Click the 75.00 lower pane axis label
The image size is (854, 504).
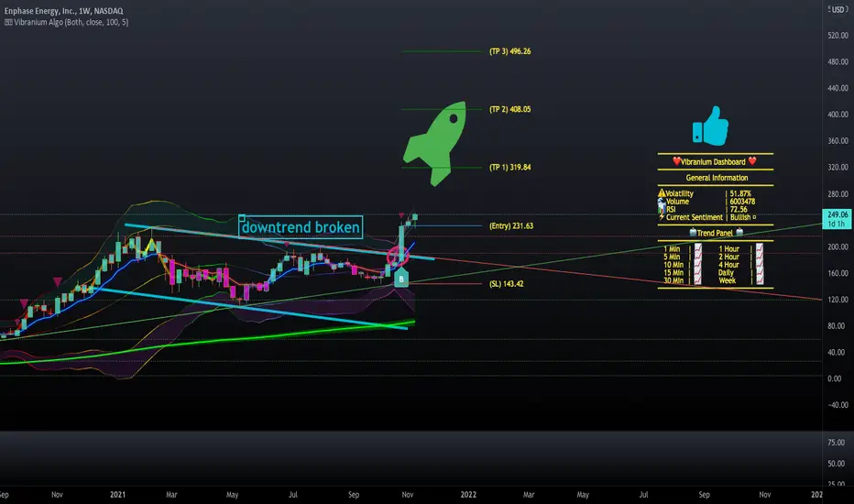click(x=836, y=443)
